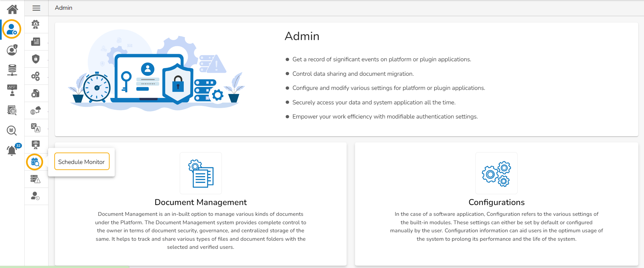Open the award ribbon badge icon
This screenshot has width=644, height=268.
point(35,25)
